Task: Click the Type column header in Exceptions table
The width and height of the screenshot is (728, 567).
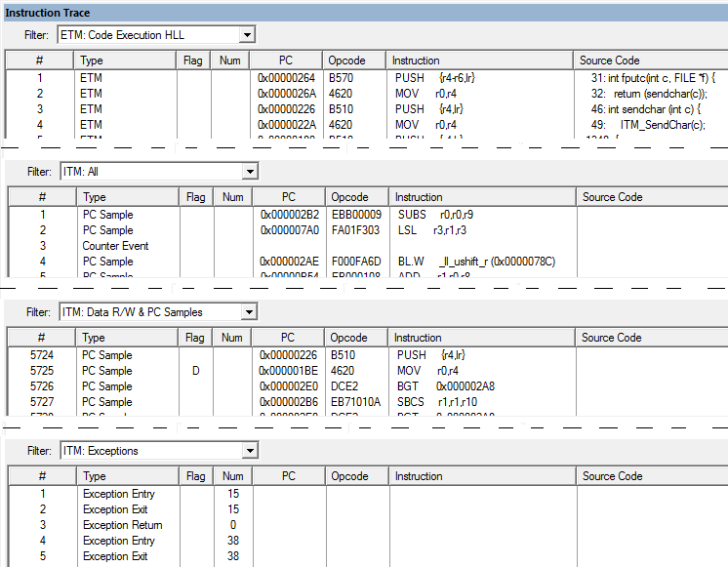Action: pyautogui.click(x=95, y=476)
